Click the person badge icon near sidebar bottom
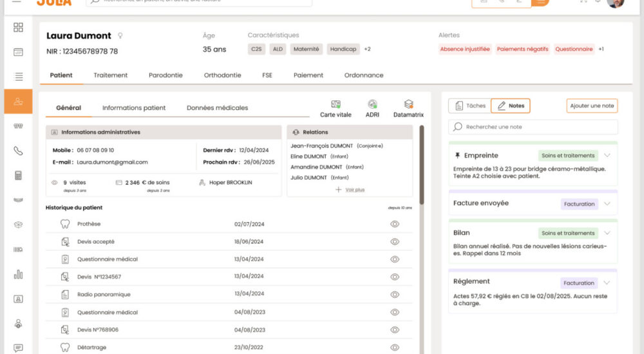 [18, 324]
